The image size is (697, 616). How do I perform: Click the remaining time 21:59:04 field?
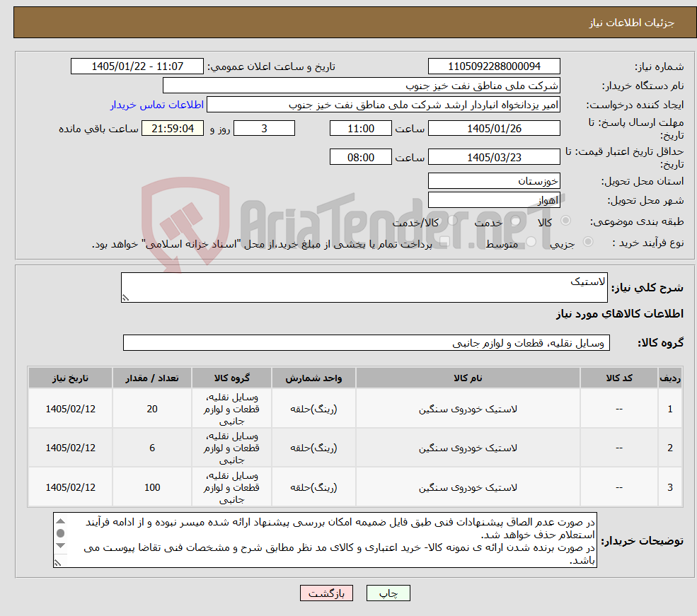click(x=173, y=128)
